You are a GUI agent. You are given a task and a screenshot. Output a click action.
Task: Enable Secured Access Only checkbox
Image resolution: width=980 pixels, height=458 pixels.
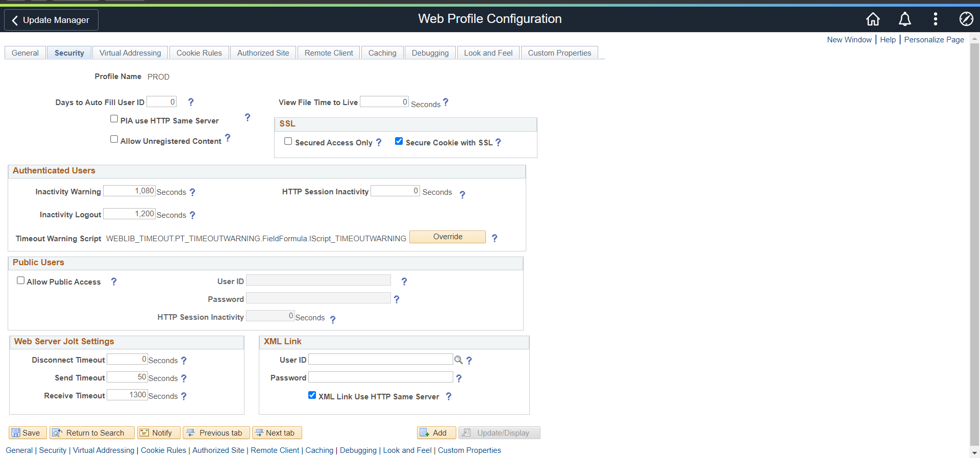click(288, 141)
